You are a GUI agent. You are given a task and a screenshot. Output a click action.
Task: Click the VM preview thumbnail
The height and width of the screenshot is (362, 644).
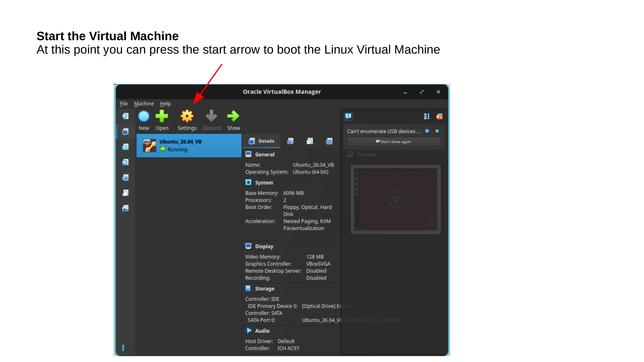coord(396,199)
